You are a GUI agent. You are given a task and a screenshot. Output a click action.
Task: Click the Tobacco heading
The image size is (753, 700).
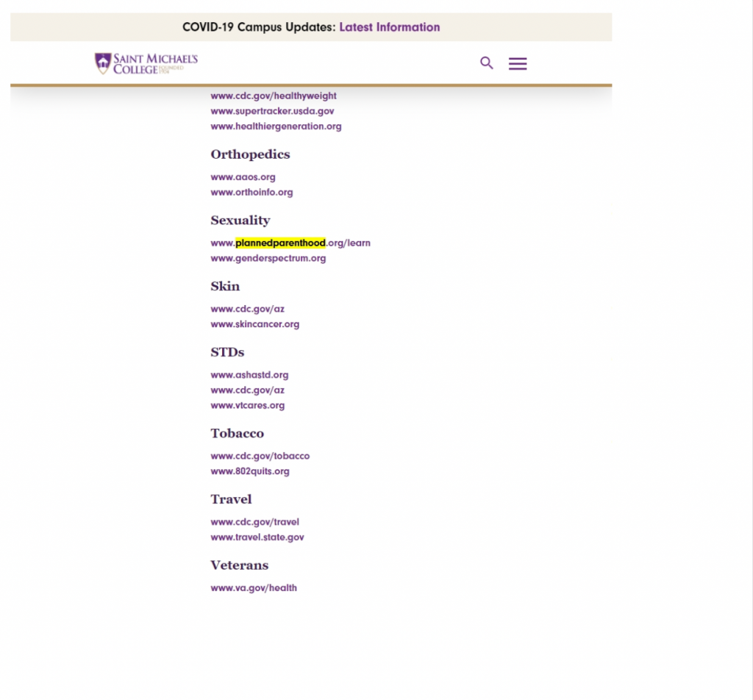(x=238, y=433)
